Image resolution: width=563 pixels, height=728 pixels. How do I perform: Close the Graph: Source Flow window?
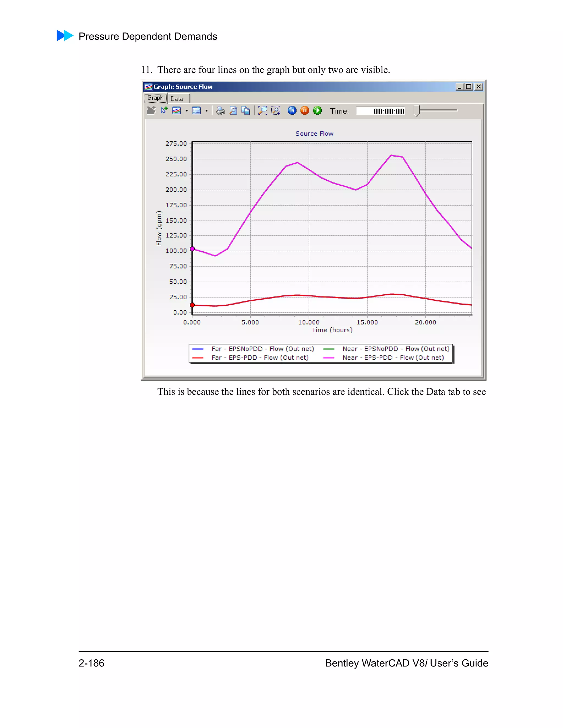click(479, 87)
